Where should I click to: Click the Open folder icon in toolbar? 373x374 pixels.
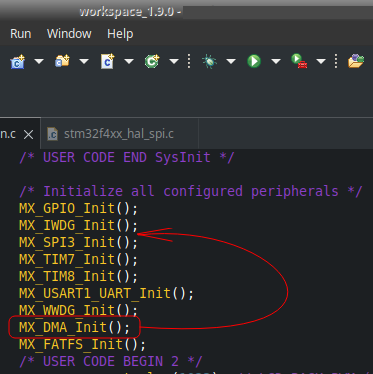pyautogui.click(x=356, y=61)
